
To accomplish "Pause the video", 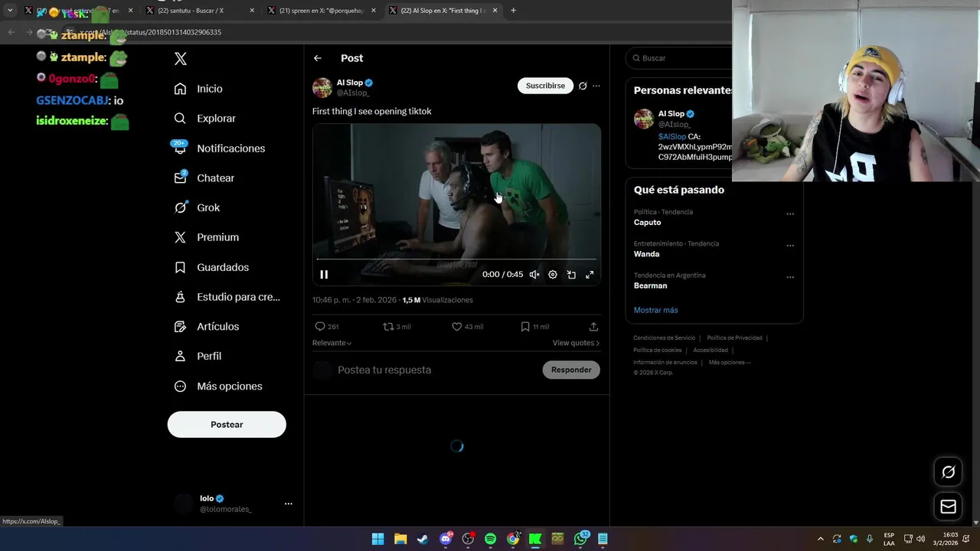I will pyautogui.click(x=324, y=275).
